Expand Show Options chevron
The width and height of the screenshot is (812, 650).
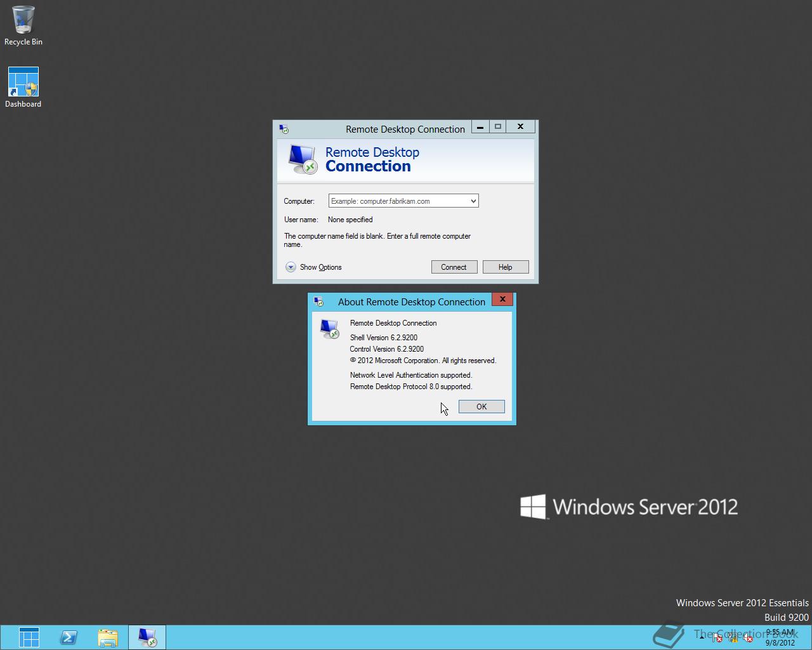tap(291, 267)
